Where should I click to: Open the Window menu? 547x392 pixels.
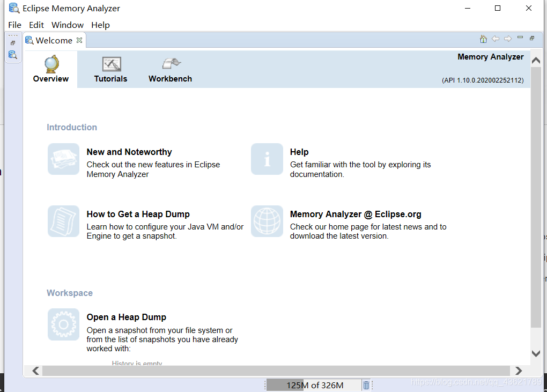[68, 25]
